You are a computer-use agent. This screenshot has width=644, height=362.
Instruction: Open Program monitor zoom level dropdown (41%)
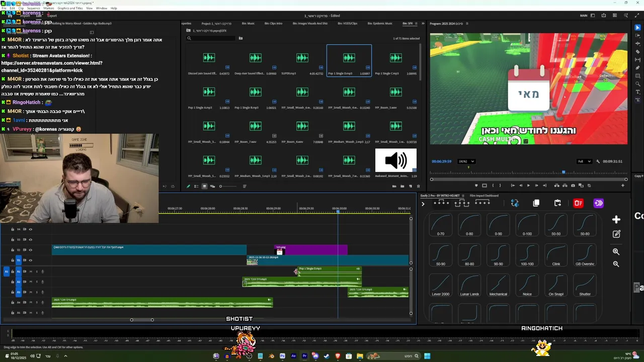click(466, 161)
